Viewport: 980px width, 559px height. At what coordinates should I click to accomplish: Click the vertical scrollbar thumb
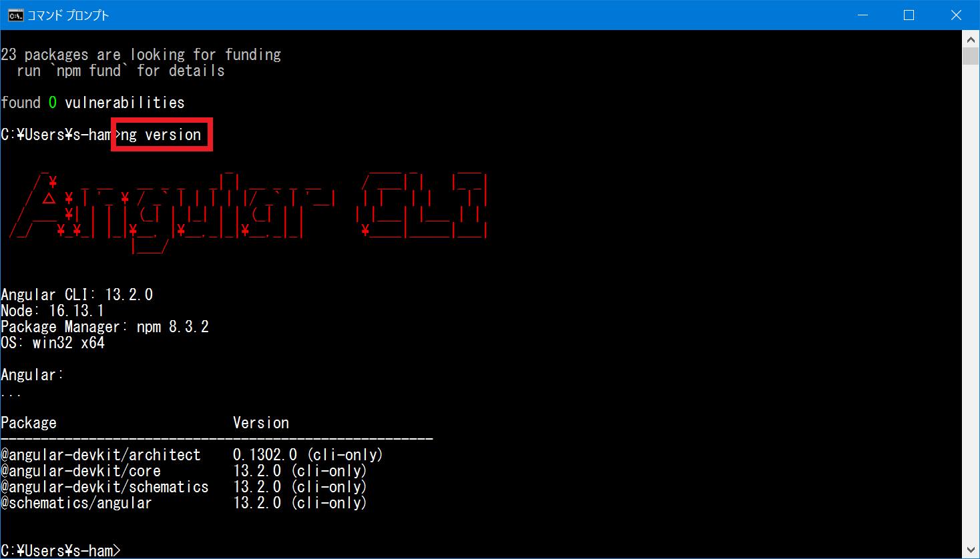click(x=971, y=55)
